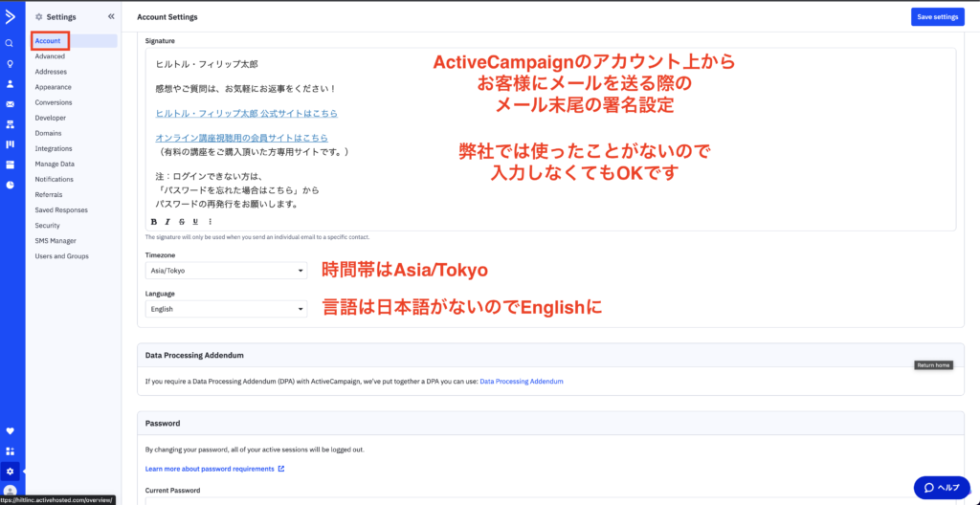
Task: Click the Password section heading
Action: click(x=163, y=423)
